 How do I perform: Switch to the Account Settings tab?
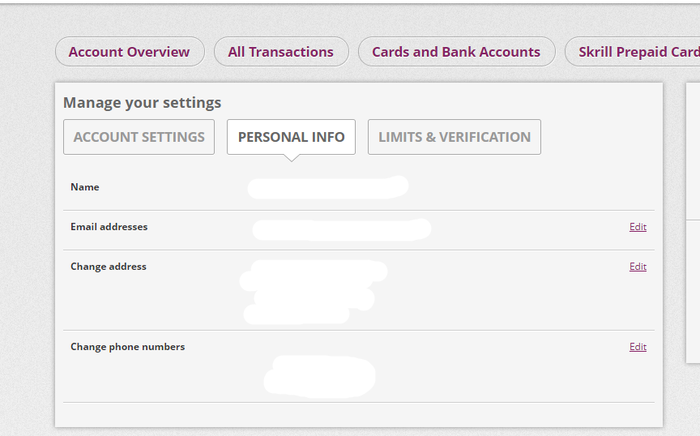click(139, 137)
